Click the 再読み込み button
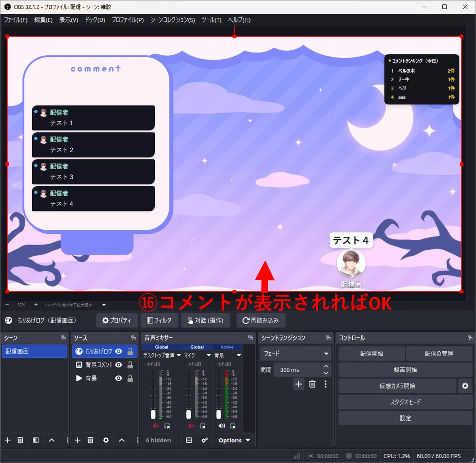This screenshot has height=463, width=476. [261, 320]
